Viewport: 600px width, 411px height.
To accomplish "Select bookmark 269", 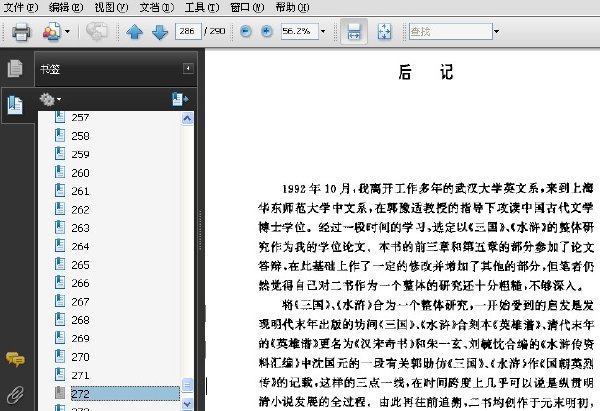I will tap(80, 338).
